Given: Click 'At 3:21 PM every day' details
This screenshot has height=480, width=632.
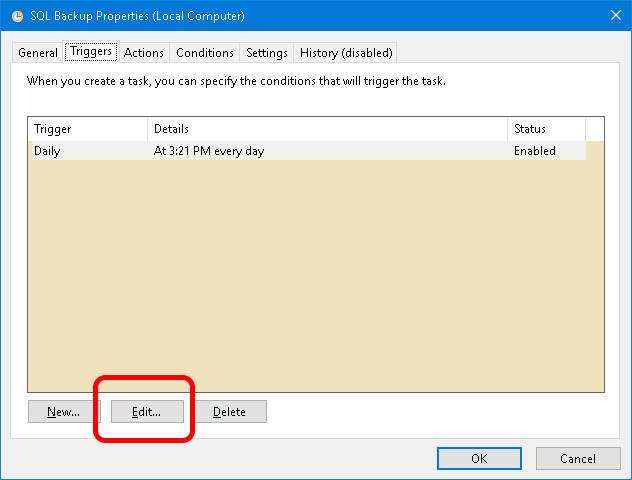Looking at the screenshot, I should (x=209, y=151).
